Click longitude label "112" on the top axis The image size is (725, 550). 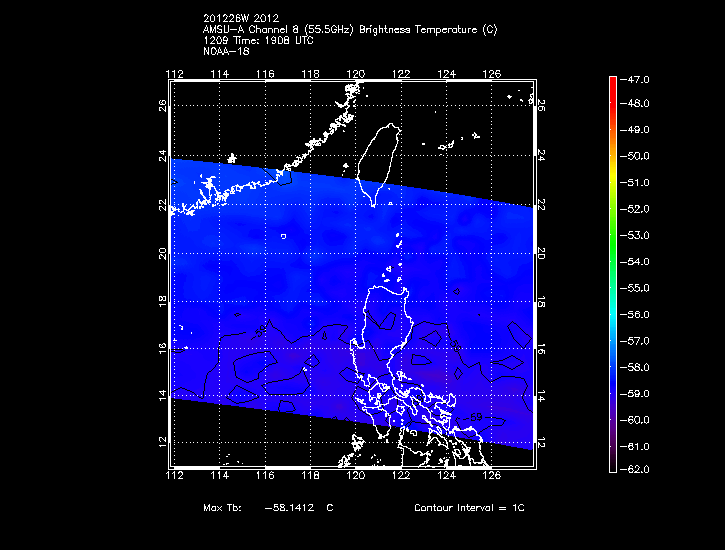pyautogui.click(x=174, y=74)
